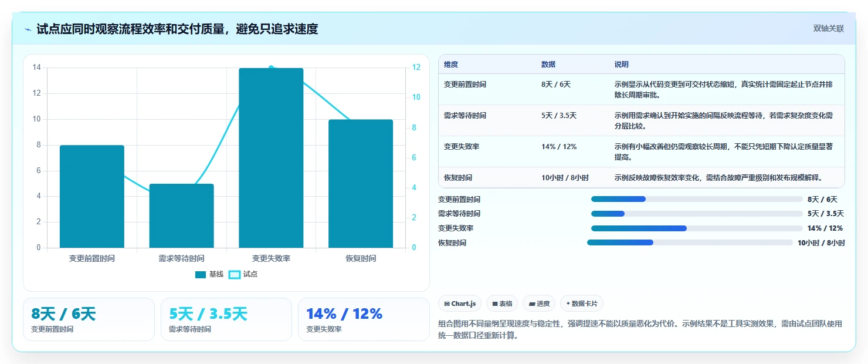Click the 需求等待时间 bar in the chart

coord(181,215)
